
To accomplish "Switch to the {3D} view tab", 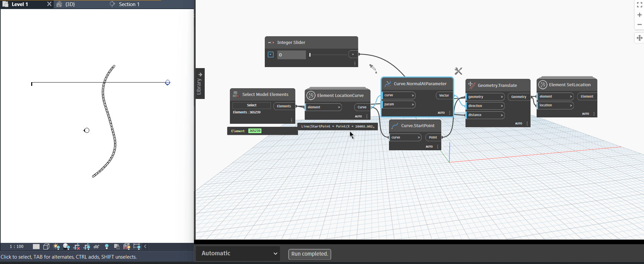I will coord(70,4).
